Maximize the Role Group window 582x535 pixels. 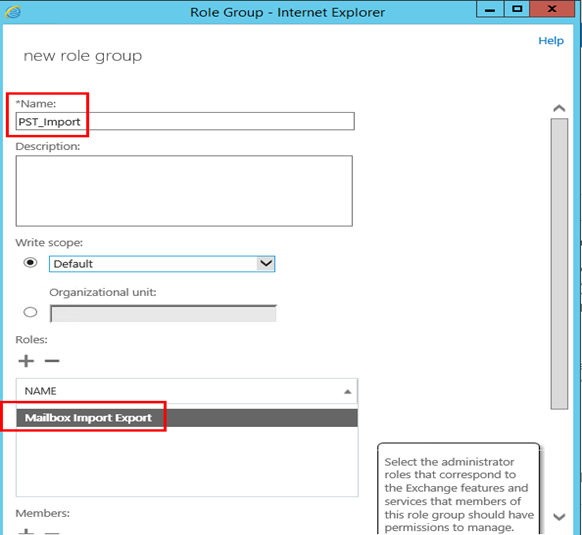[517, 9]
